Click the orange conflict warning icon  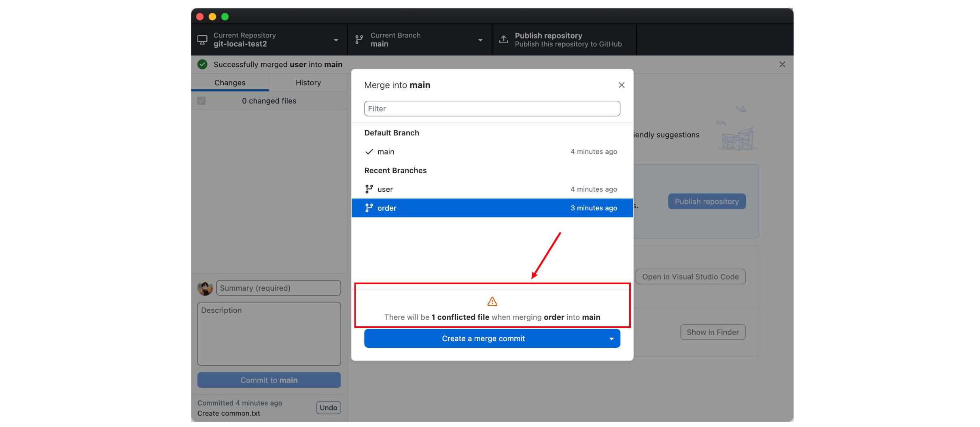pyautogui.click(x=492, y=302)
